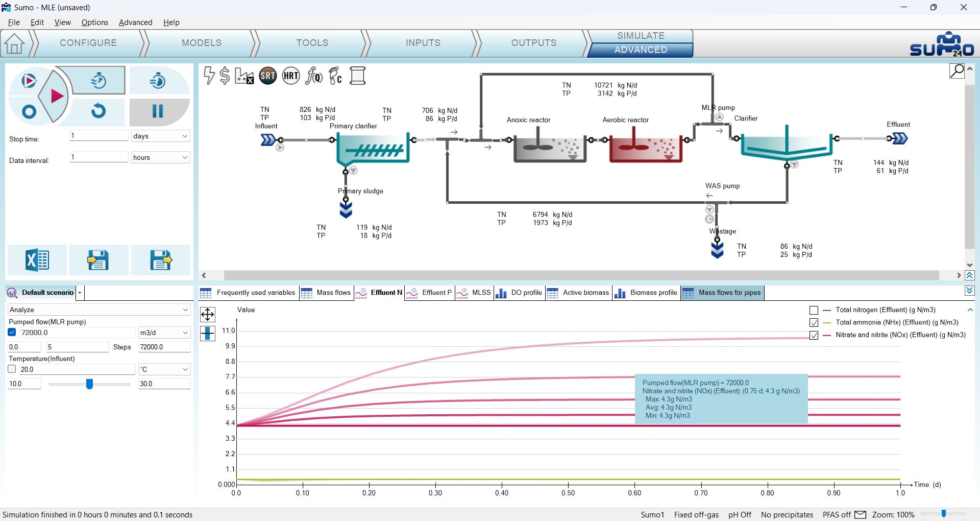
Task: Select the Default scenario tab
Action: [x=40, y=293]
